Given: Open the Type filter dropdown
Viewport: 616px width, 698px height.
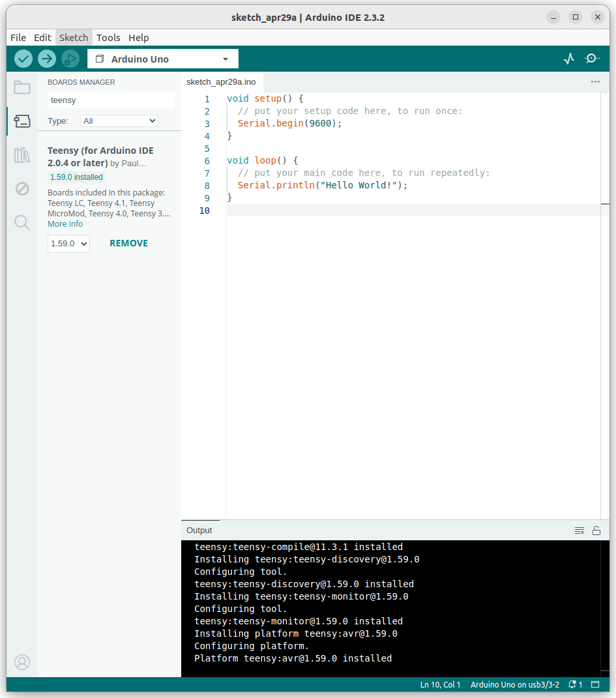Looking at the screenshot, I should pos(119,121).
